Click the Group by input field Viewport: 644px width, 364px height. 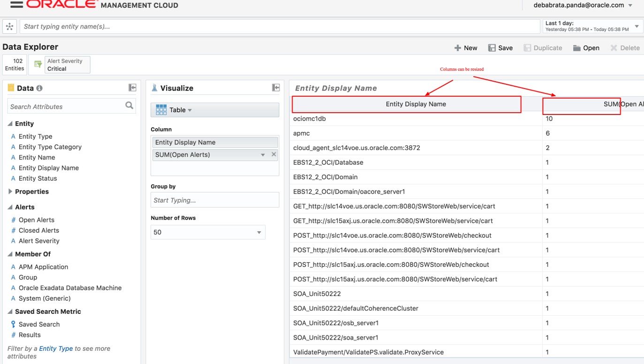[215, 200]
